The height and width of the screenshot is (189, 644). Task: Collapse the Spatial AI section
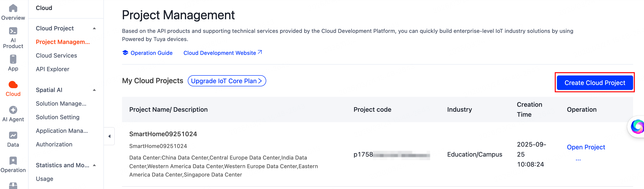(94, 90)
